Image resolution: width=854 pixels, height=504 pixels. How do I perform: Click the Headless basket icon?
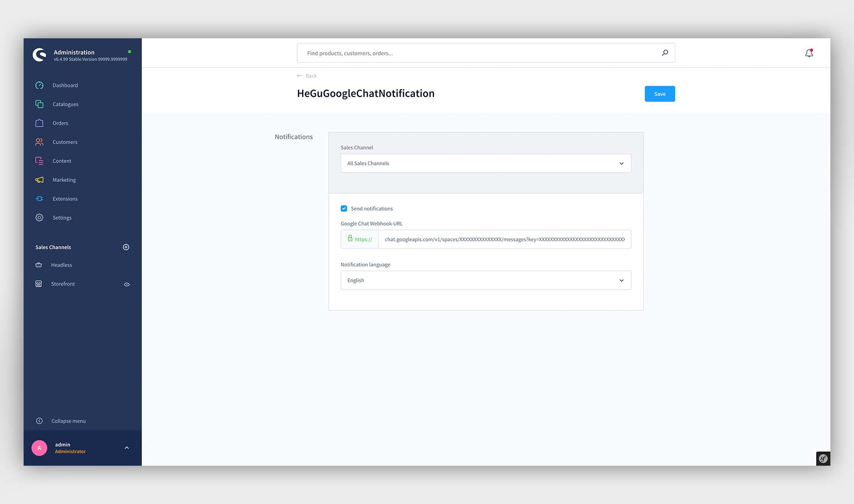tap(39, 265)
